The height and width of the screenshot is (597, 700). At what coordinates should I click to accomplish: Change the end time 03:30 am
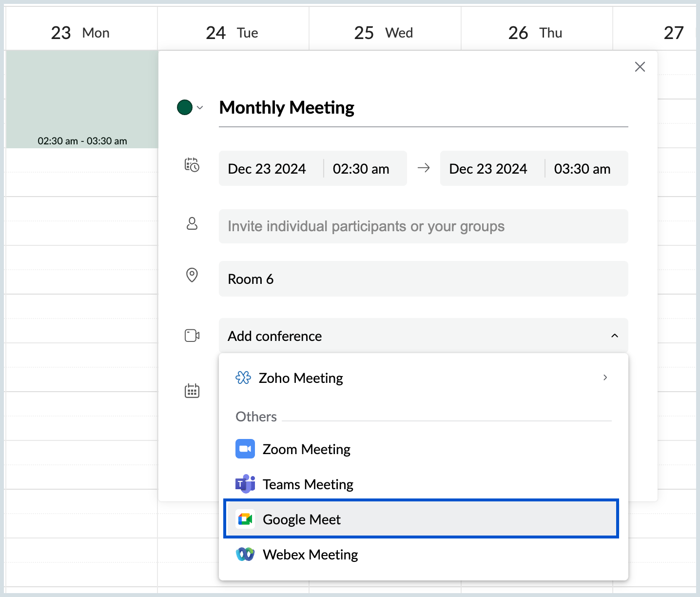pos(582,169)
